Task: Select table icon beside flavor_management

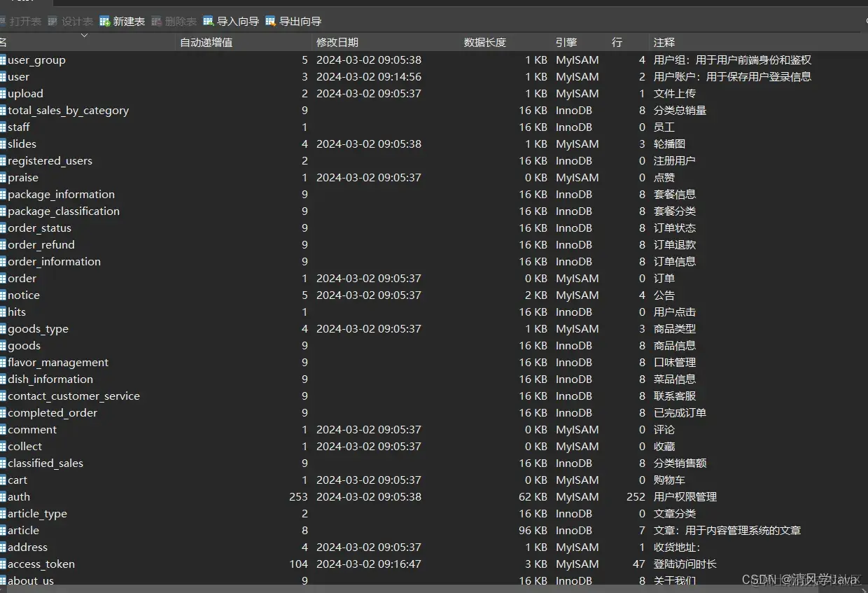Action: pos(3,363)
